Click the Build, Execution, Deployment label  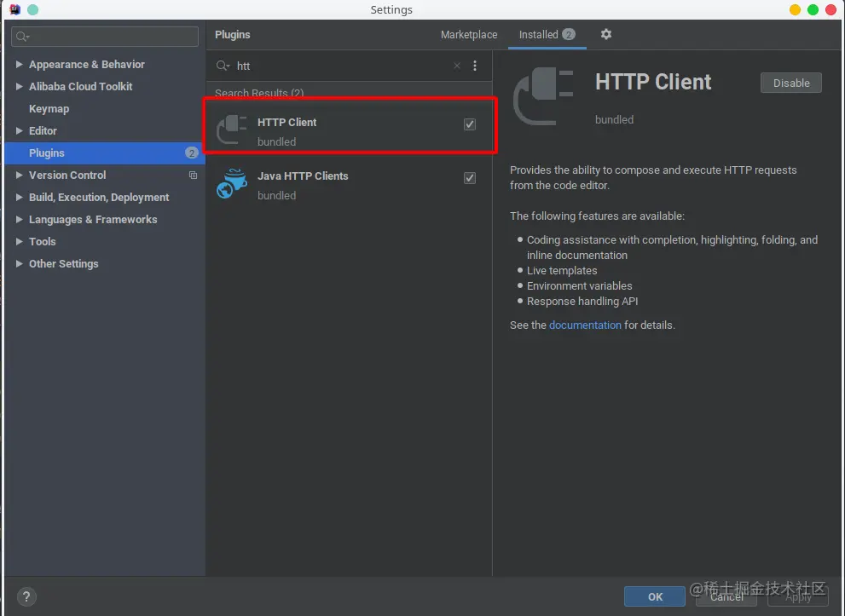[x=99, y=197]
